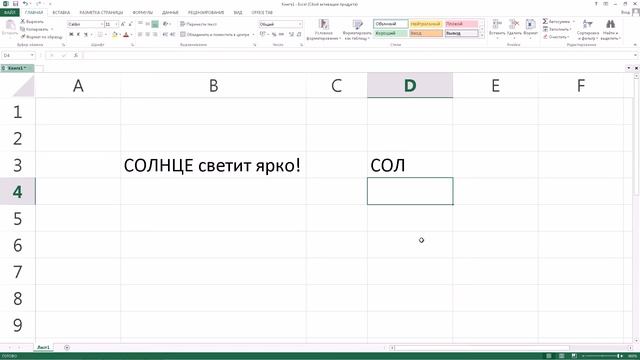The width and height of the screenshot is (640, 360).
Task: Apply the Нейтральный yellow cell style
Action: click(x=426, y=24)
